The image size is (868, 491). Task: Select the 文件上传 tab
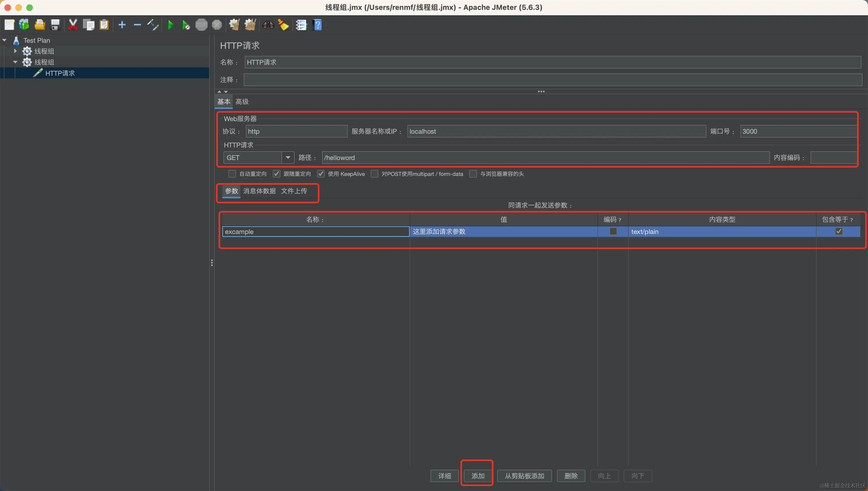294,191
